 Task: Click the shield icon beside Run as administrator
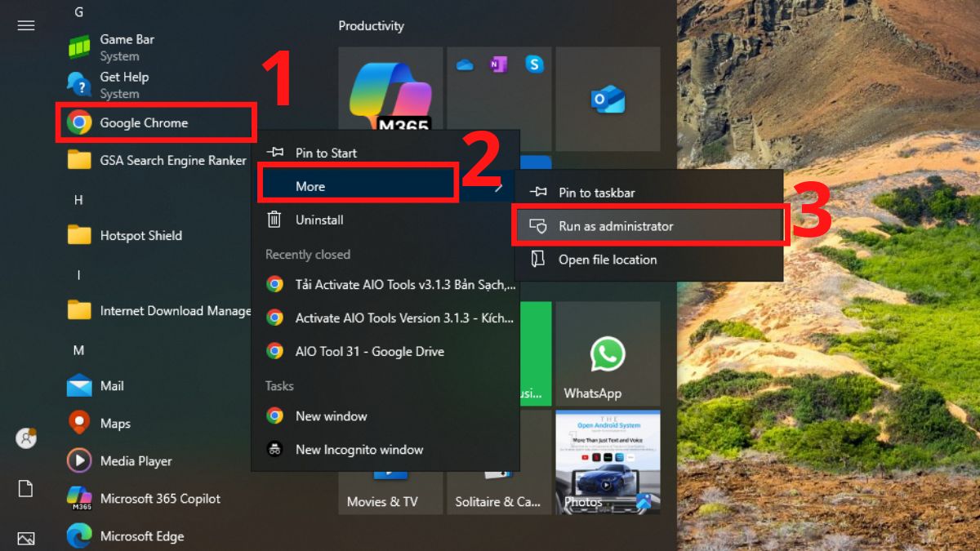pyautogui.click(x=538, y=226)
